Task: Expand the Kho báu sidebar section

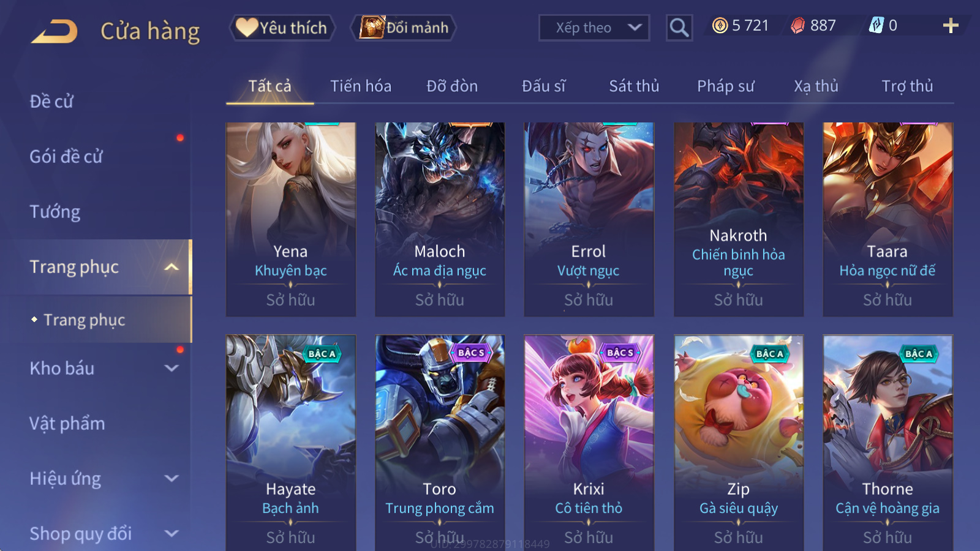Action: 172,369
